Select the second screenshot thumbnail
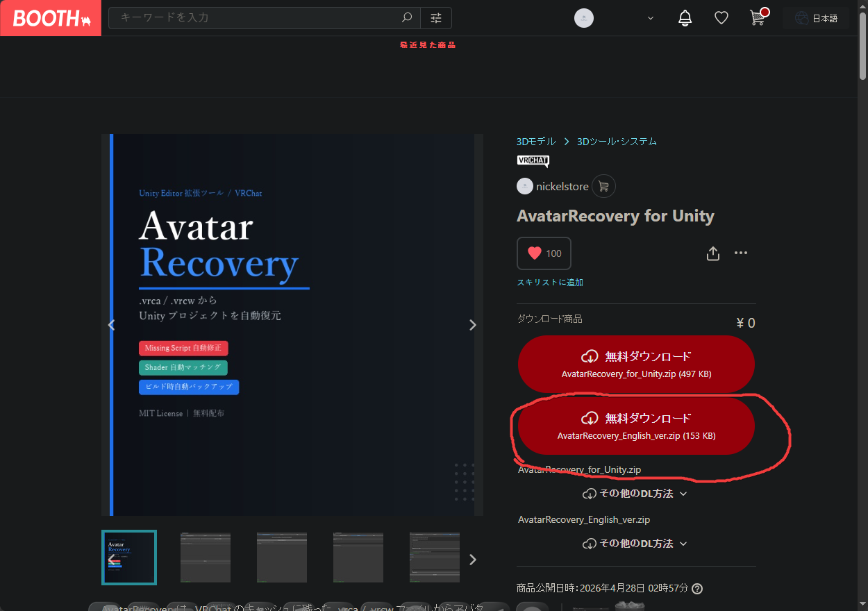Screen dimensions: 868x611 (x=206, y=558)
